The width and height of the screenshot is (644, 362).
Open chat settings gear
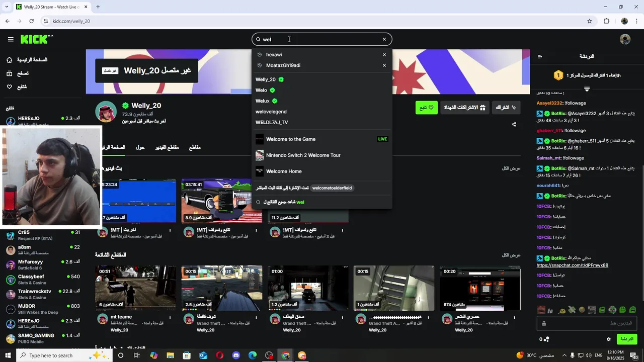609,339
